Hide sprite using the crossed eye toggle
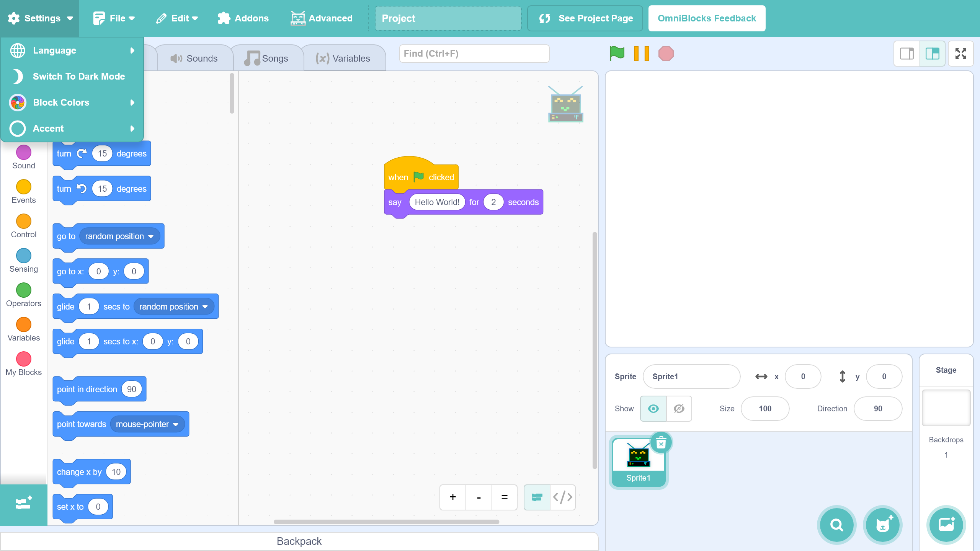 click(679, 409)
